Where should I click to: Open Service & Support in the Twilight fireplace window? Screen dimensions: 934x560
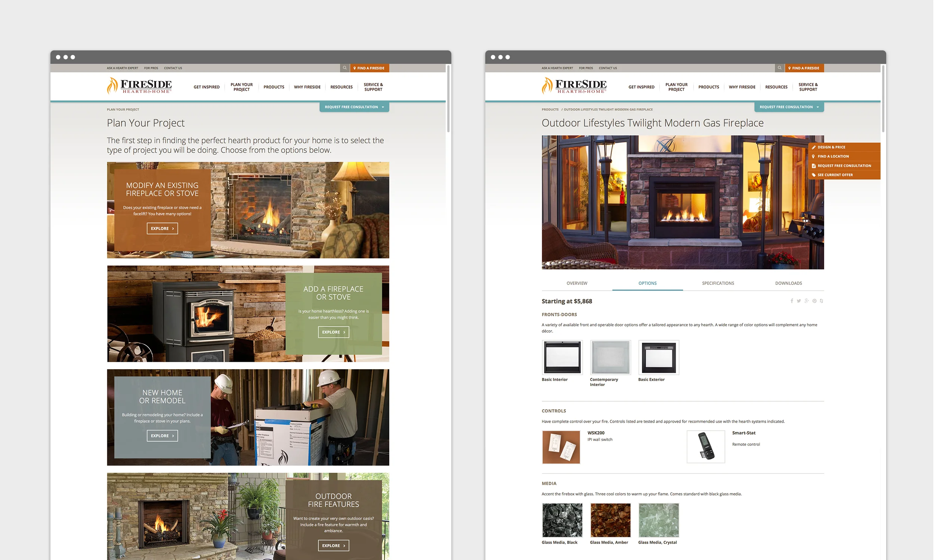(x=809, y=87)
